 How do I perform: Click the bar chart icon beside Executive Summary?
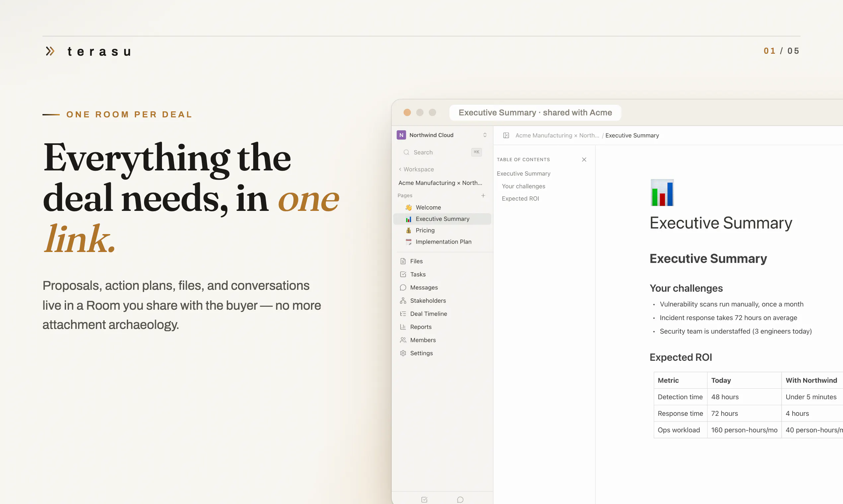409,219
